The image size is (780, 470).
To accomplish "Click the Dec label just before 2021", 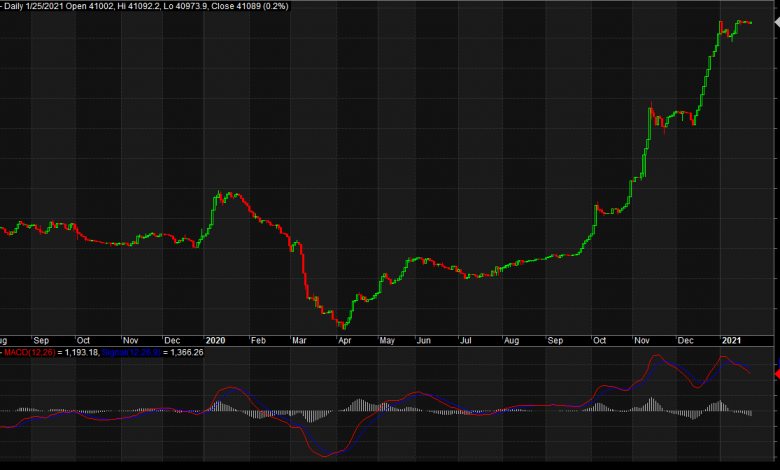I will pyautogui.click(x=685, y=341).
